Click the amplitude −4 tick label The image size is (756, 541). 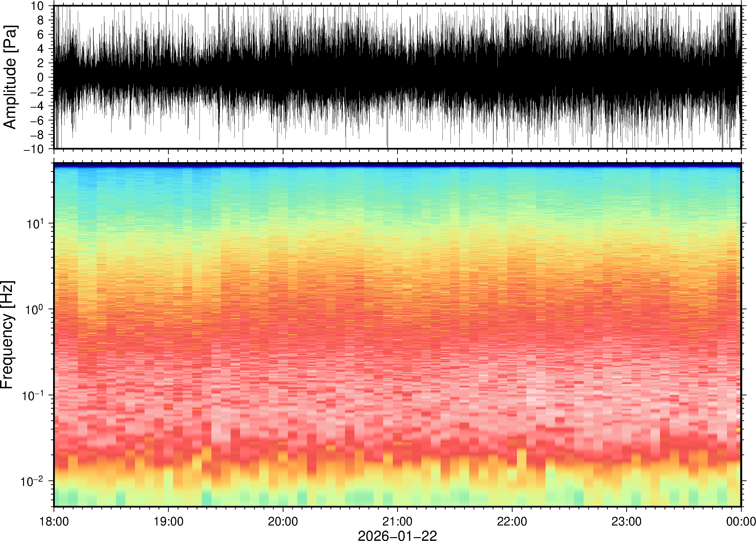coord(37,106)
